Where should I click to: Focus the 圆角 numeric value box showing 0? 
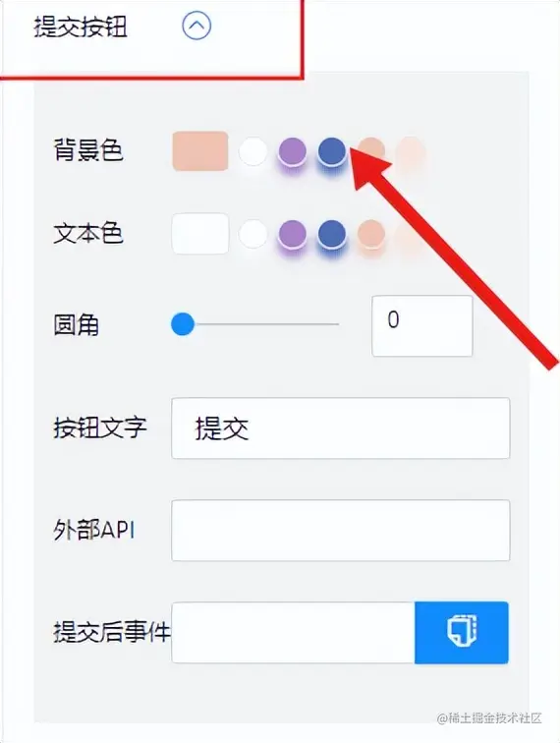(422, 326)
